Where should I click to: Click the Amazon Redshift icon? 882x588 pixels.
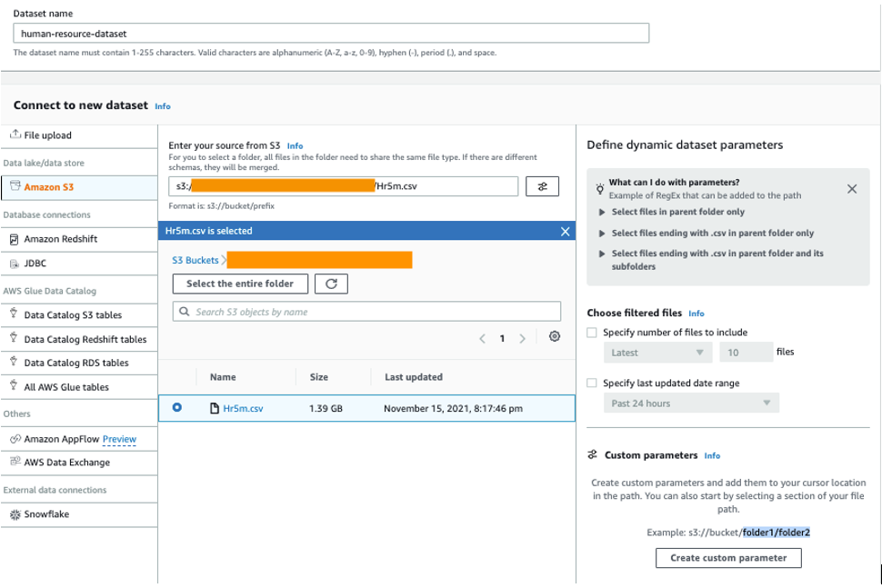click(x=14, y=239)
